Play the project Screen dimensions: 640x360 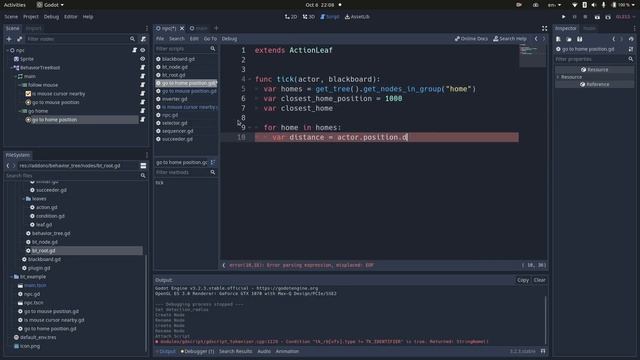click(563, 17)
